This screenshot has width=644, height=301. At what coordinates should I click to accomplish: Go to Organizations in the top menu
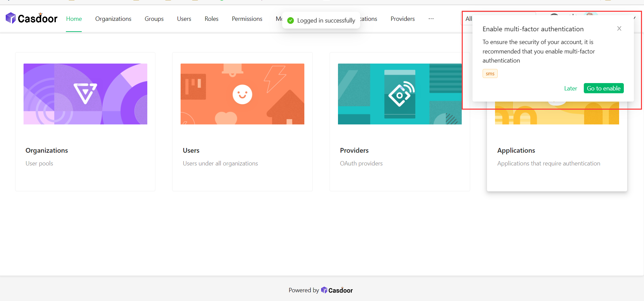click(x=113, y=19)
